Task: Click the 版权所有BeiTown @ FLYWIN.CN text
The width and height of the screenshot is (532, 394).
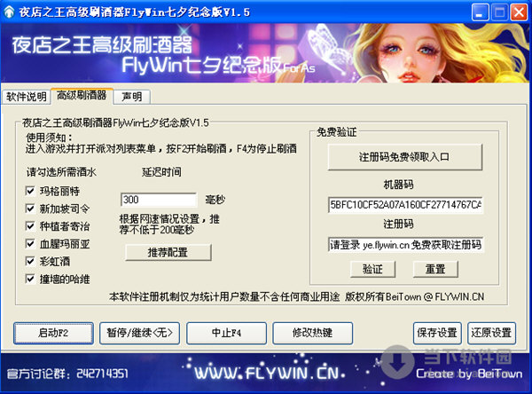Action: tap(415, 297)
